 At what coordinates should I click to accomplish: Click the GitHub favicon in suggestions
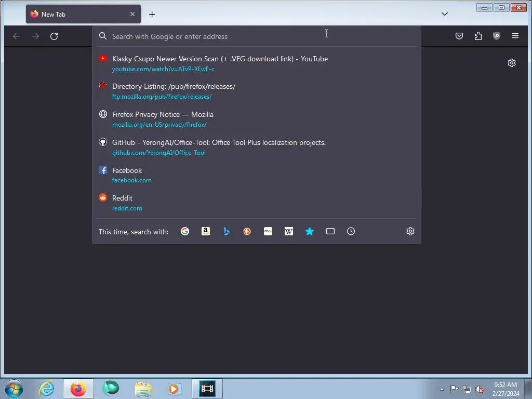pyautogui.click(x=103, y=142)
